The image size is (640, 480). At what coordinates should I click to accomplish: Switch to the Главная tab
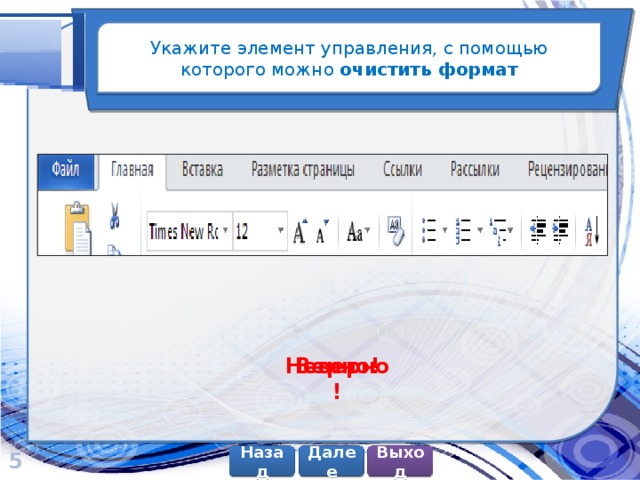132,172
